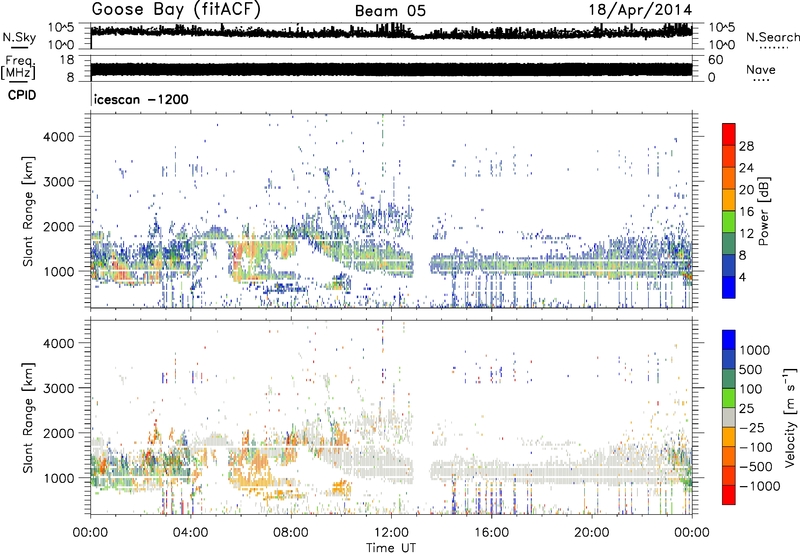Click the "16:00" time axis label
Viewport: 800px width, 554px height.
[x=491, y=533]
